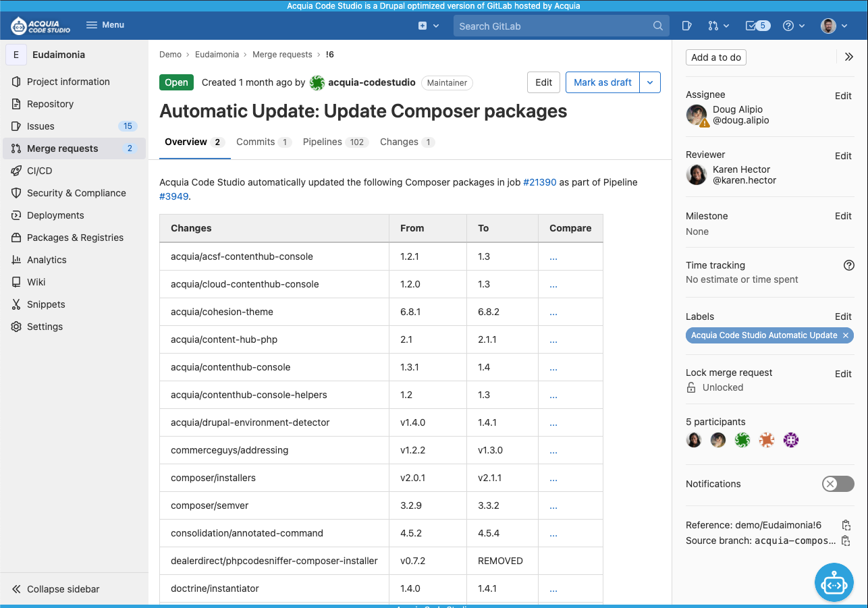
Task: Open the chatbot robot assistant button
Action: (x=834, y=582)
